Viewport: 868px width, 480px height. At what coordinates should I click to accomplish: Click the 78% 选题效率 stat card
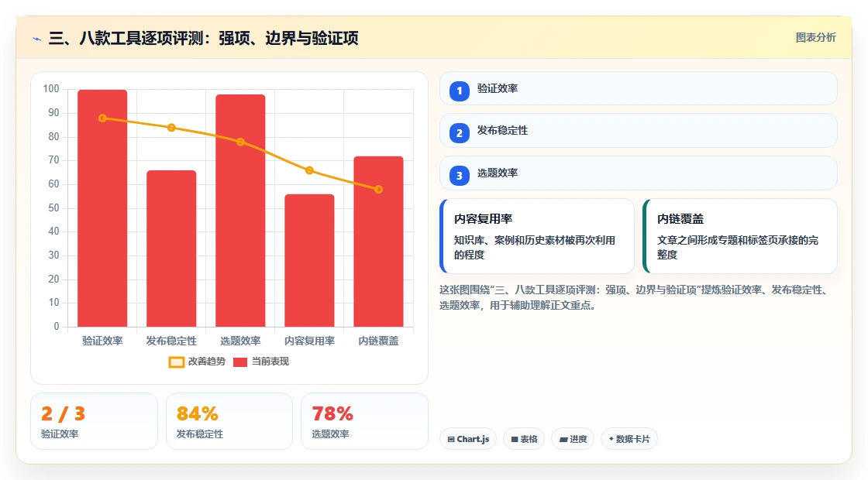[364, 421]
